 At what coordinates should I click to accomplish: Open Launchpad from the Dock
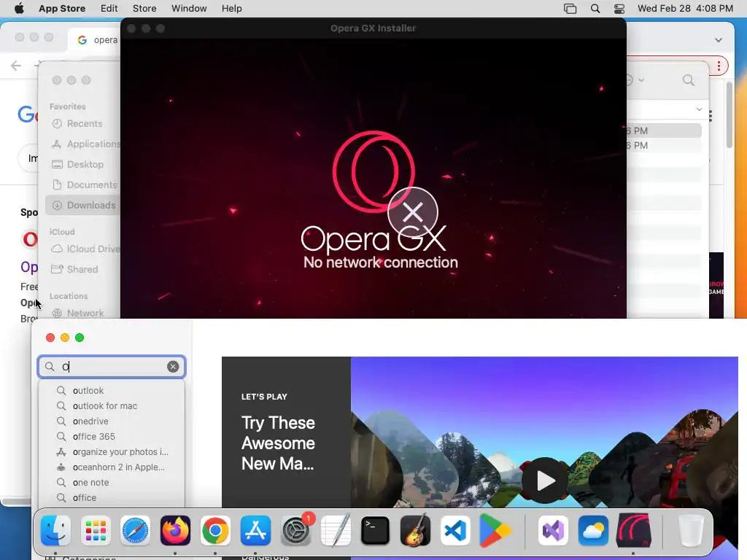(x=96, y=531)
